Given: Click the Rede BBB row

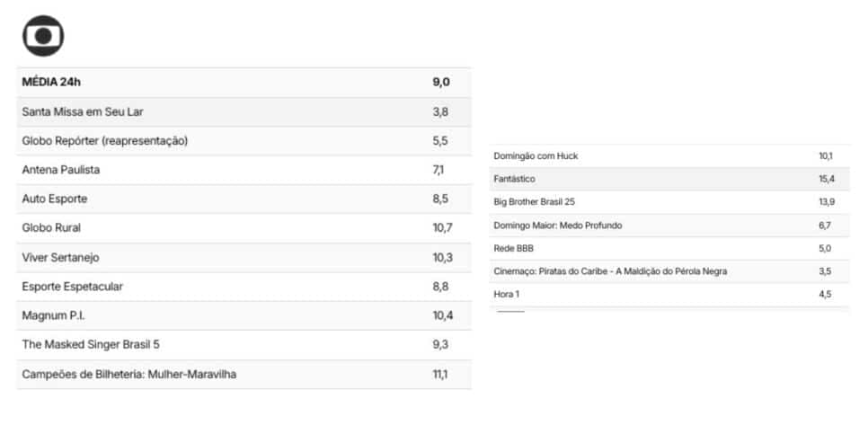Looking at the screenshot, I should [669, 249].
